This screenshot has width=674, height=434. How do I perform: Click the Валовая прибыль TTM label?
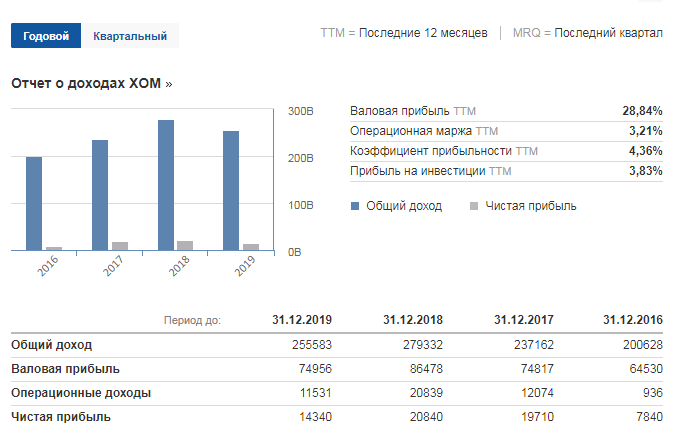click(x=413, y=111)
